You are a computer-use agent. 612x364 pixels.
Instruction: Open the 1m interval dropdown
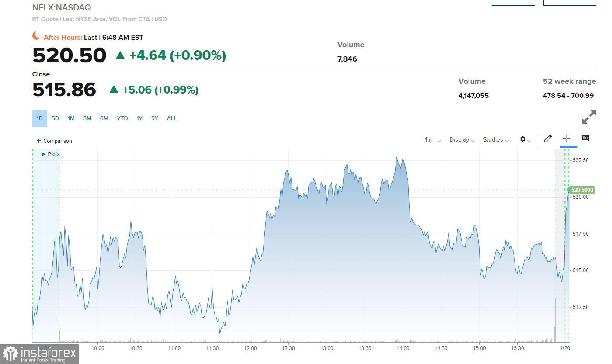pos(432,140)
